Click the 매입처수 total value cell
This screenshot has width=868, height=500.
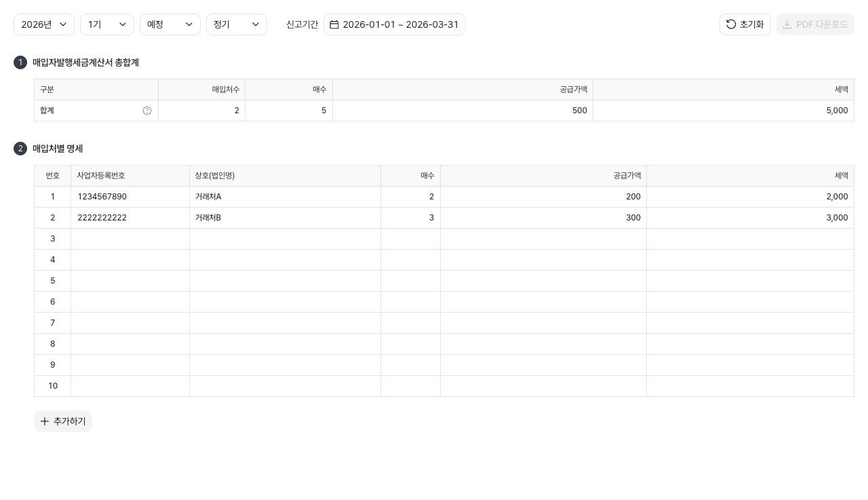(x=201, y=111)
